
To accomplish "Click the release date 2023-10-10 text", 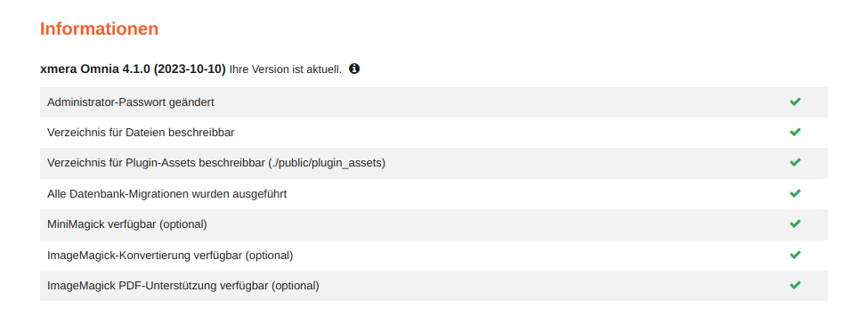I will 190,69.
